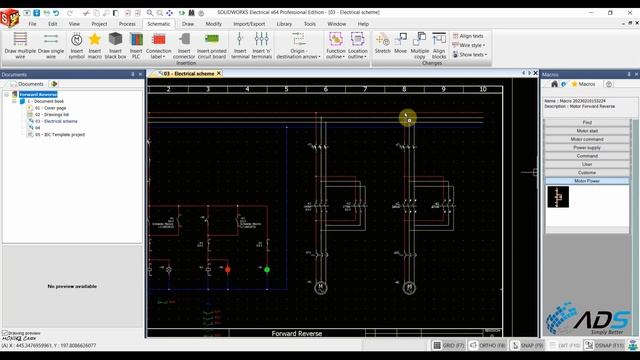Viewport: 640px width, 360px height.
Task: Open the Show texts dropdown
Action: click(x=469, y=54)
